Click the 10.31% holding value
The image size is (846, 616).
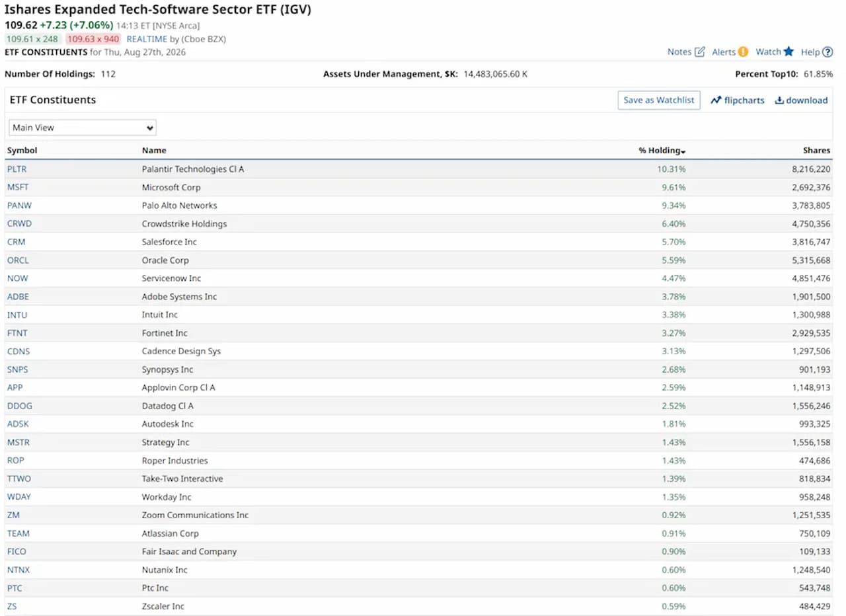(672, 169)
